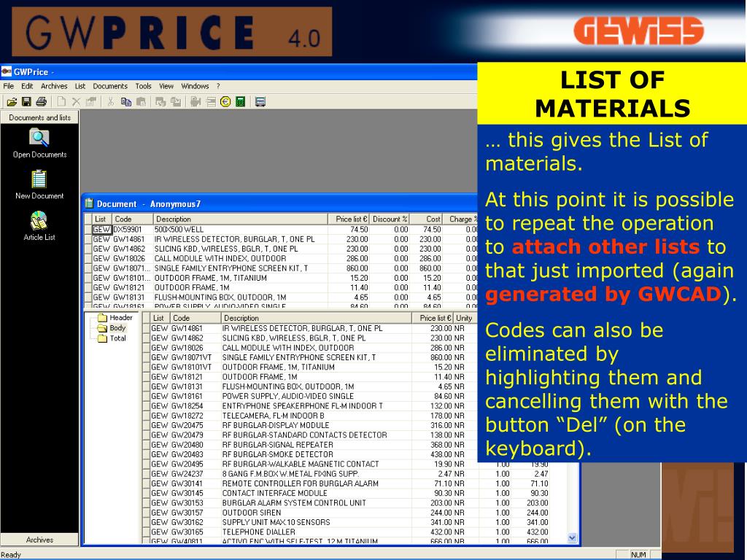Viewport: 747px width, 560px height.
Task: Open the List menu
Action: 80,86
